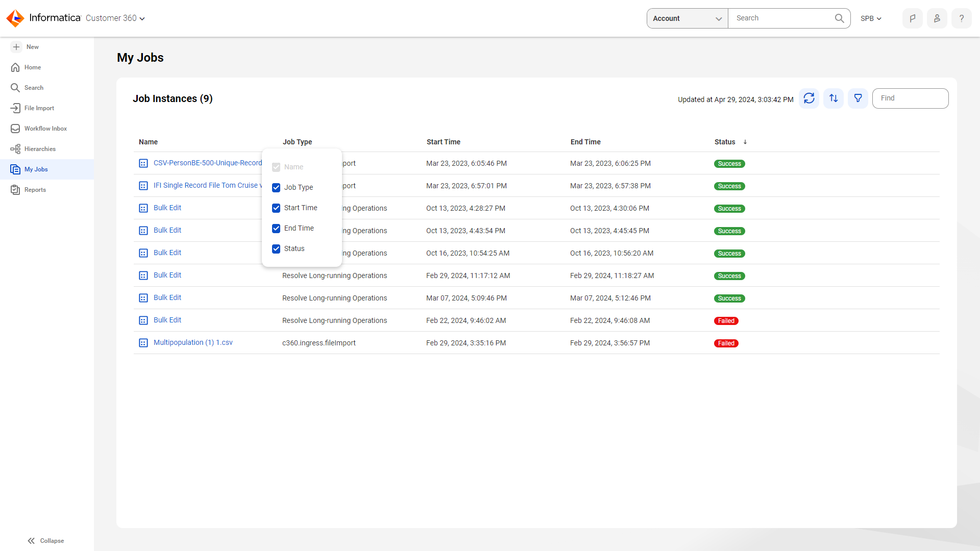Uncheck the Start Time column checkbox

pyautogui.click(x=276, y=208)
